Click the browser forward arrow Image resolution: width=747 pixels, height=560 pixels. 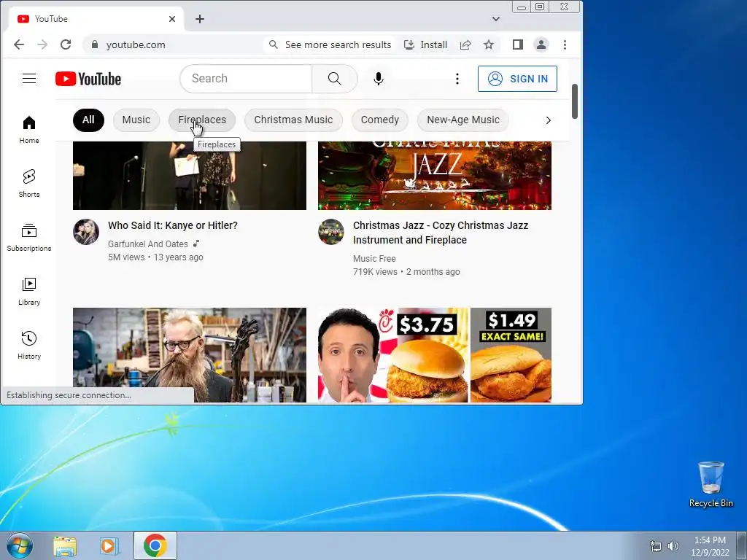point(42,44)
